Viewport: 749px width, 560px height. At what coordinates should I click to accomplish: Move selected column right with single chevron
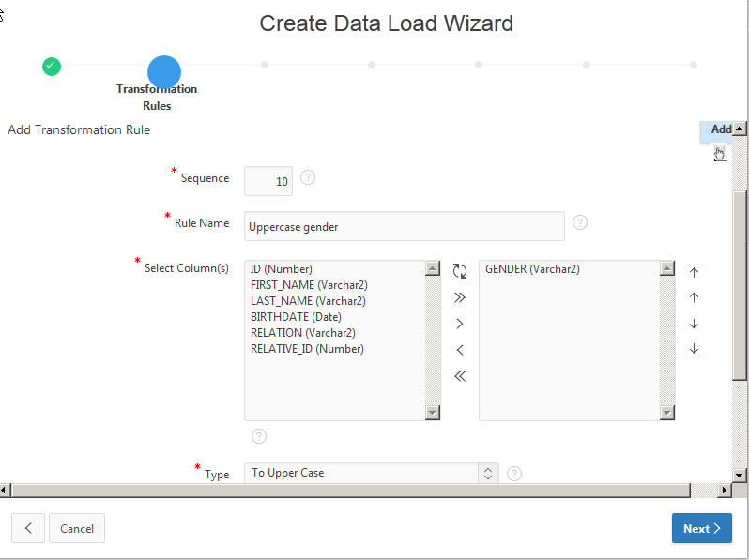point(460,324)
